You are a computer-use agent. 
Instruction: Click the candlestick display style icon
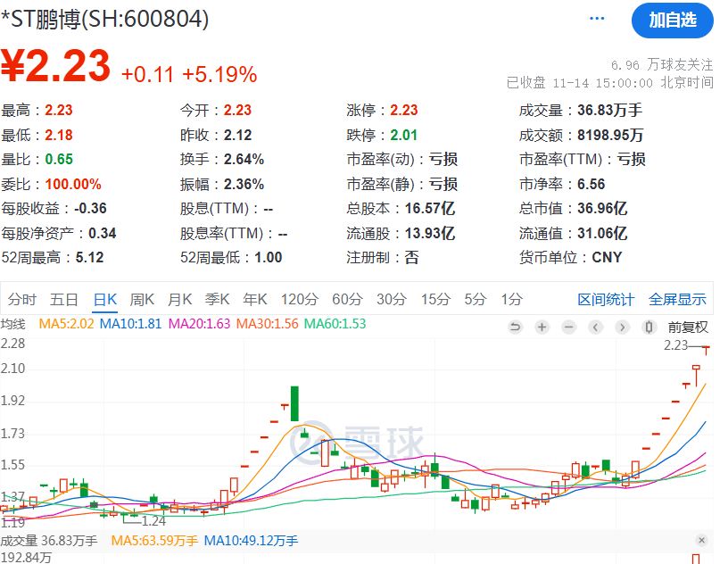pos(649,328)
